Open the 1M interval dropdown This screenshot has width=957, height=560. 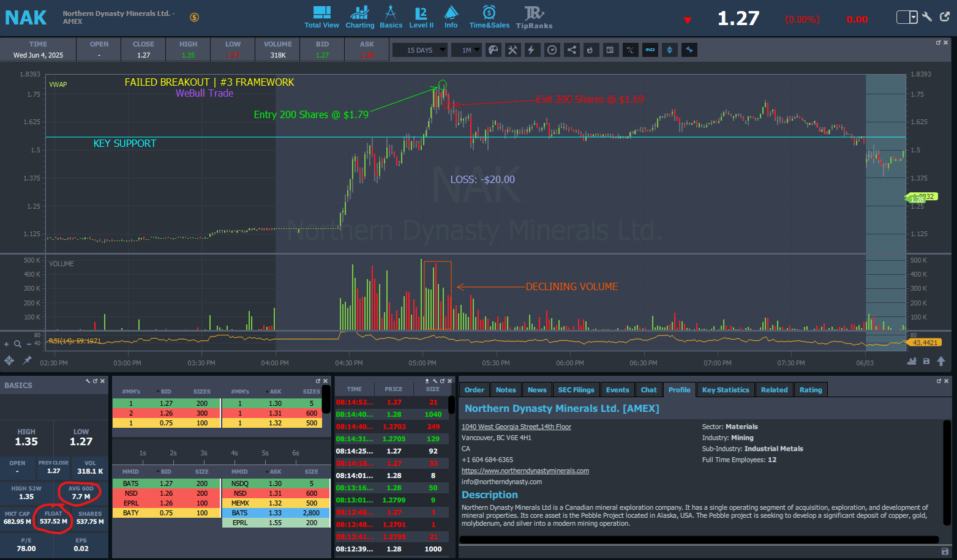[x=467, y=50]
